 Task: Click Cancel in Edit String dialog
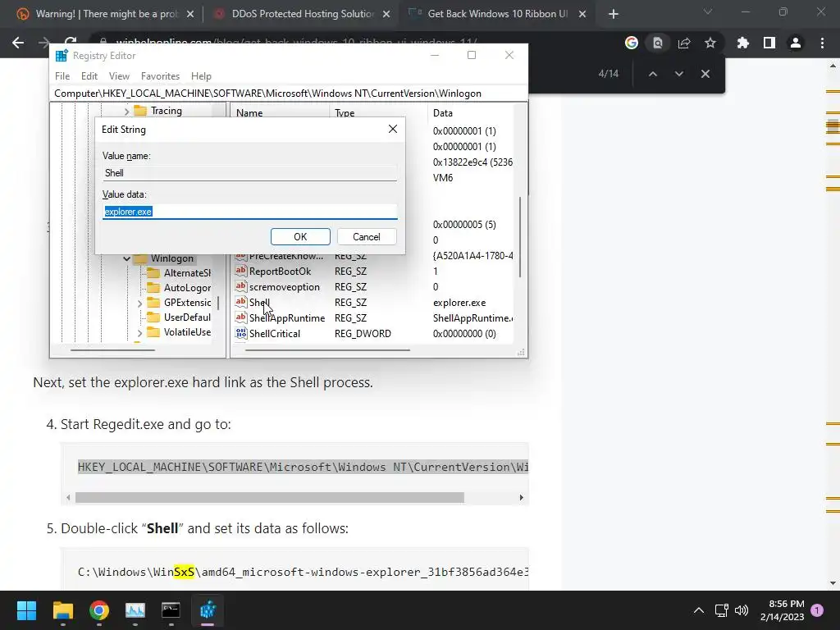point(367,237)
